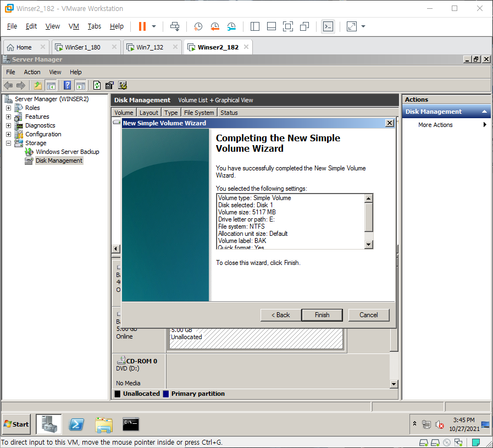Viewport: 493px width, 448px height.
Task: Toggle the console view icon
Action: [328, 26]
